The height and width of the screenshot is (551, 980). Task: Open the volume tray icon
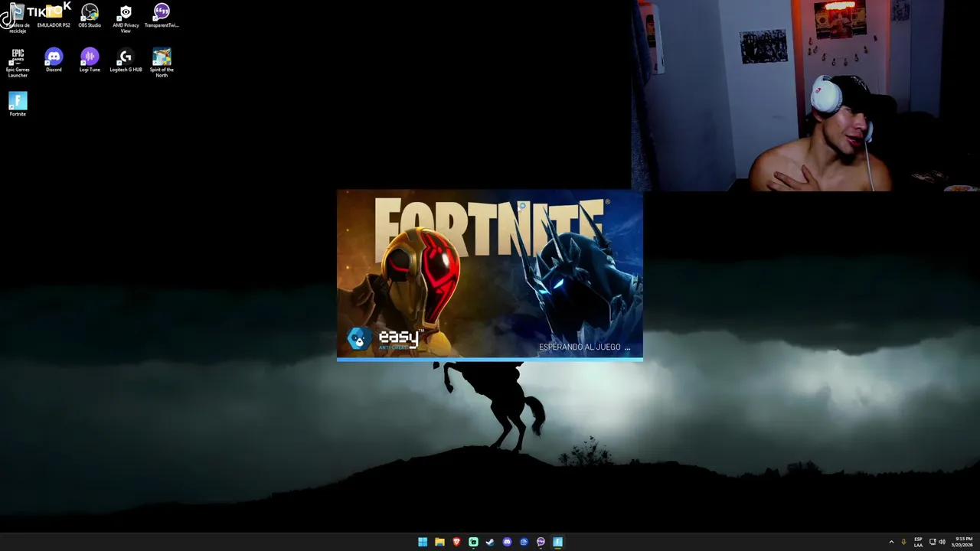[942, 542]
